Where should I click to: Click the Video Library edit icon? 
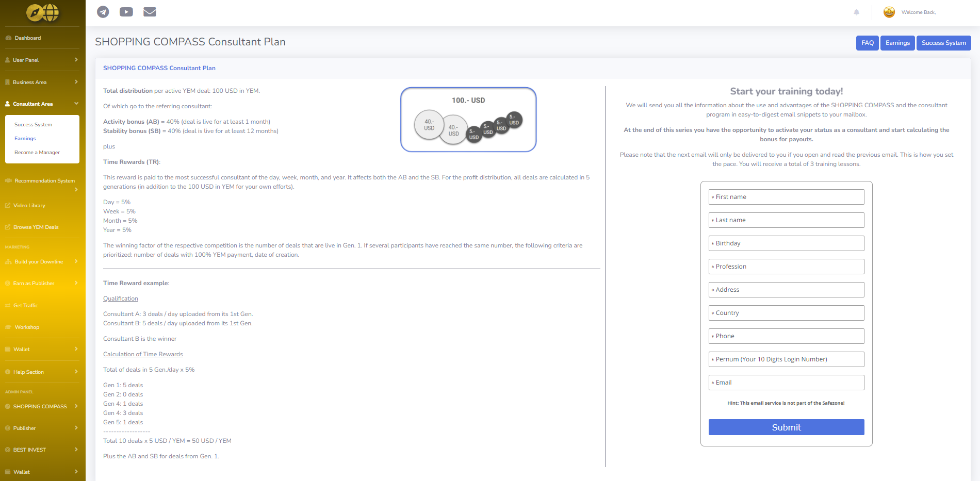point(8,205)
